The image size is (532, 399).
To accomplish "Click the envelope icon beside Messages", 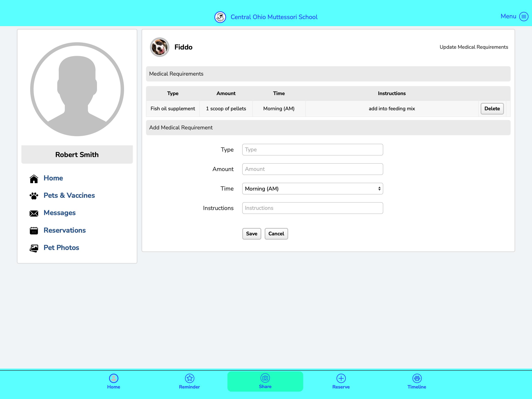I will click(34, 214).
